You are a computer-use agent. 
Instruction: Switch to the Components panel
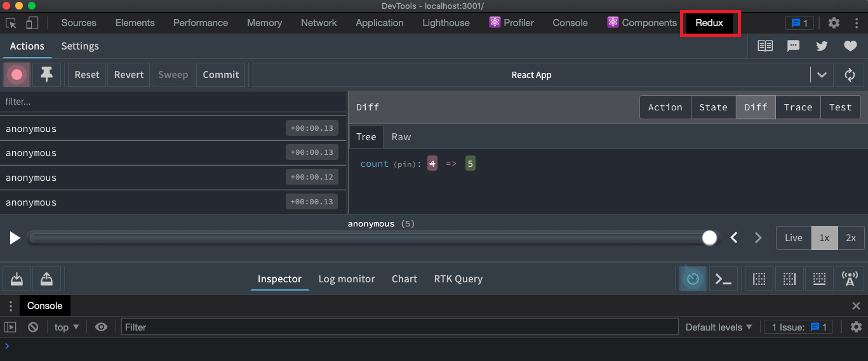[x=642, y=23]
